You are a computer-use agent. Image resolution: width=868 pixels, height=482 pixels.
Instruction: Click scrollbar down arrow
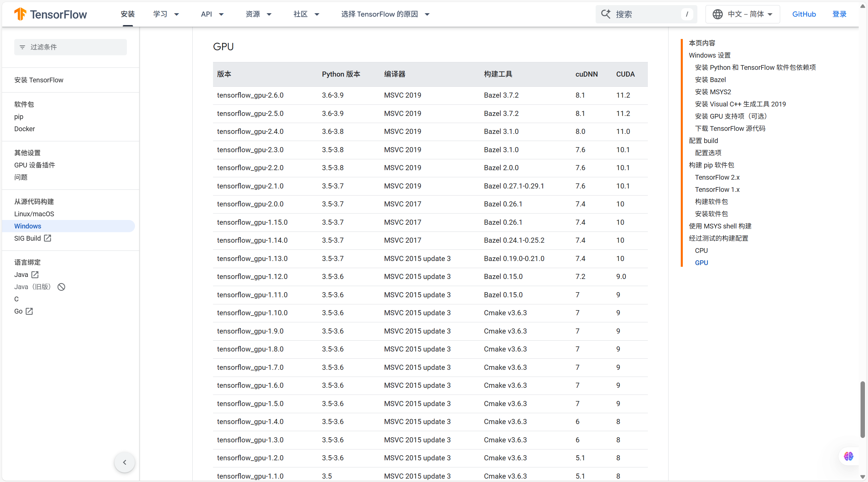pyautogui.click(x=863, y=476)
